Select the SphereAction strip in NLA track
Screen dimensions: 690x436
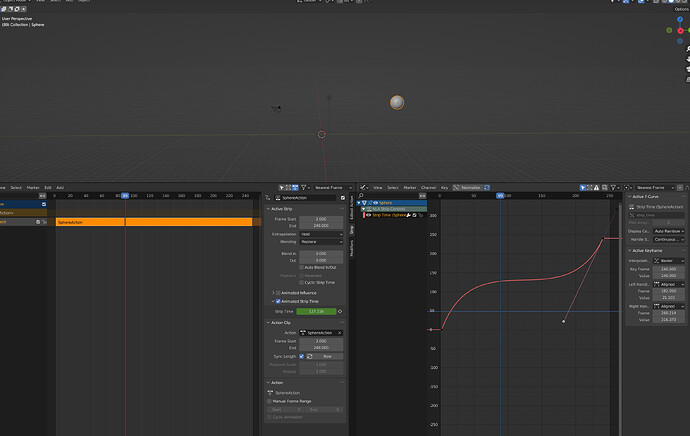(x=154, y=222)
